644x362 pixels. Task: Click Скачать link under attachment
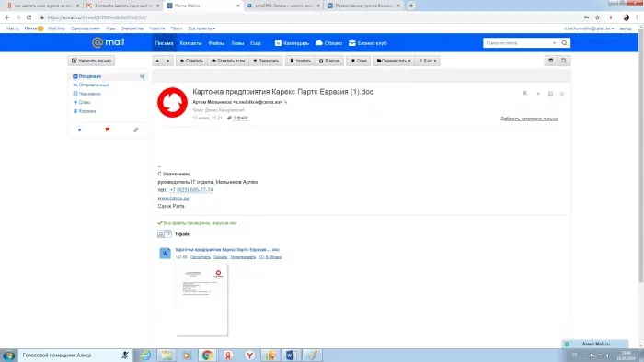coord(220,257)
